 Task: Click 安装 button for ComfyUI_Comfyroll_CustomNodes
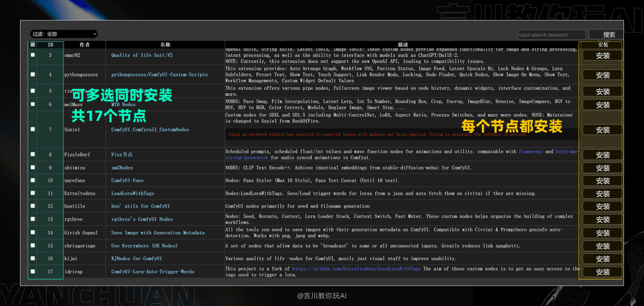[x=603, y=130]
